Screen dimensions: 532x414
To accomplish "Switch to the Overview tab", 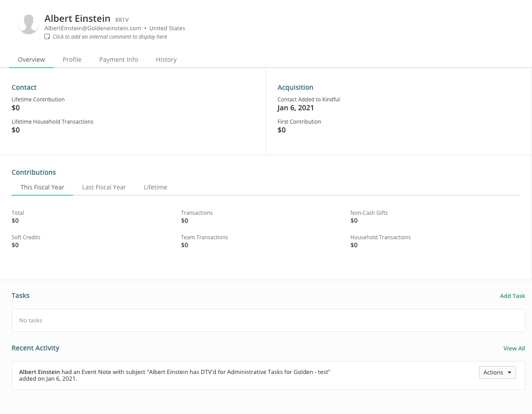I will [31, 60].
